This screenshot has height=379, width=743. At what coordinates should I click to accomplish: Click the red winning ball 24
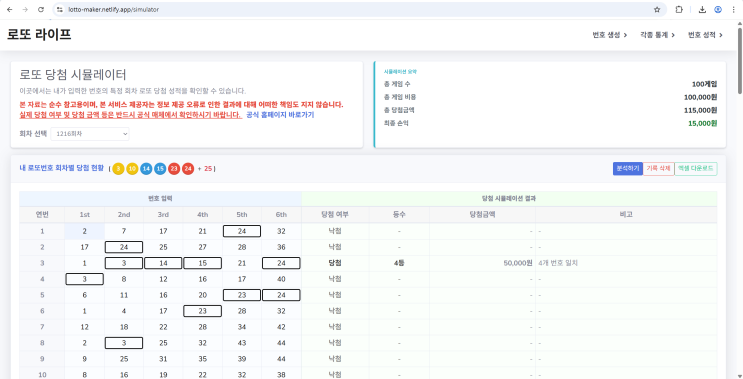[188, 169]
